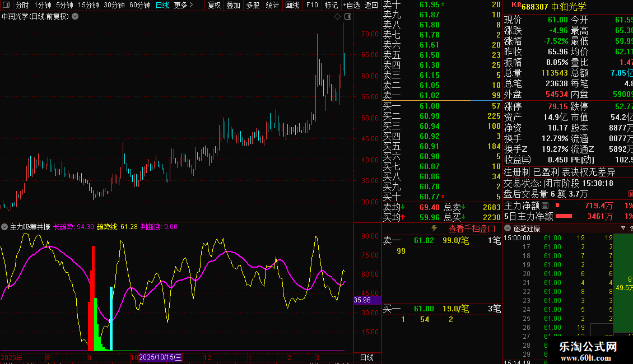This screenshot has height=364, width=633.
Task: Expand the 逐笔还原 panel dropdown
Action: (508, 228)
